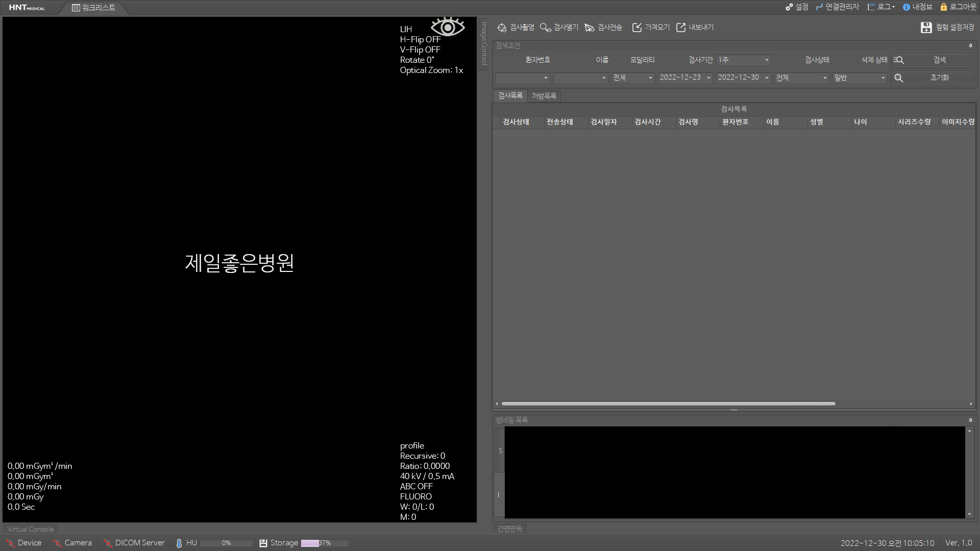Switch to the 워크리스트 worklist tab
The image size is (980, 551).
coord(93,8)
